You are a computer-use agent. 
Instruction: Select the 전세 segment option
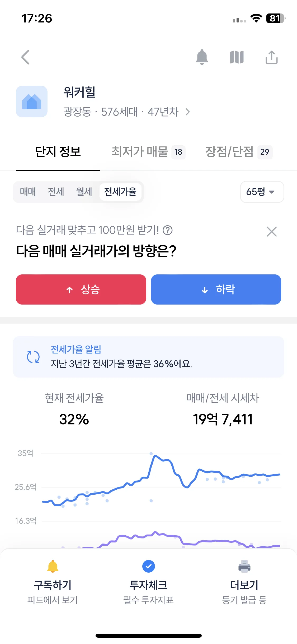pyautogui.click(x=56, y=192)
